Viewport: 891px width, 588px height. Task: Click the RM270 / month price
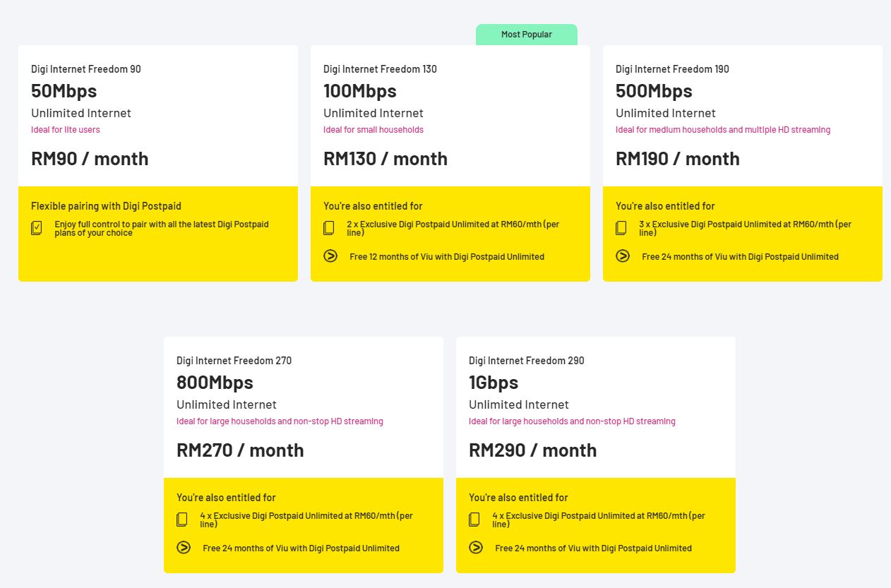click(240, 450)
